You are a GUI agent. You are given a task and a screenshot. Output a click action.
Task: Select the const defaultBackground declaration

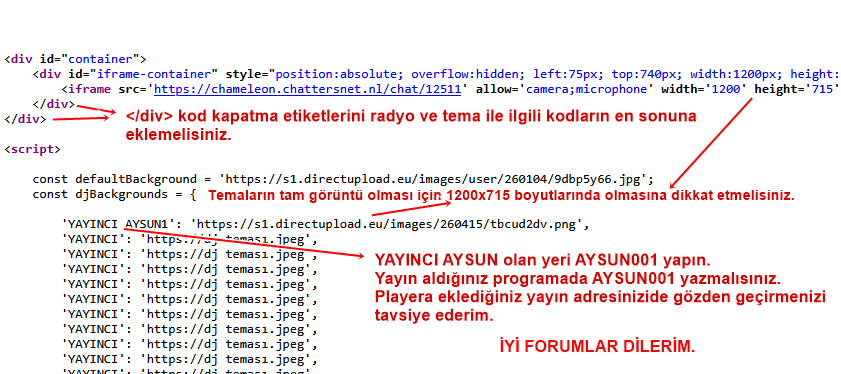343,179
